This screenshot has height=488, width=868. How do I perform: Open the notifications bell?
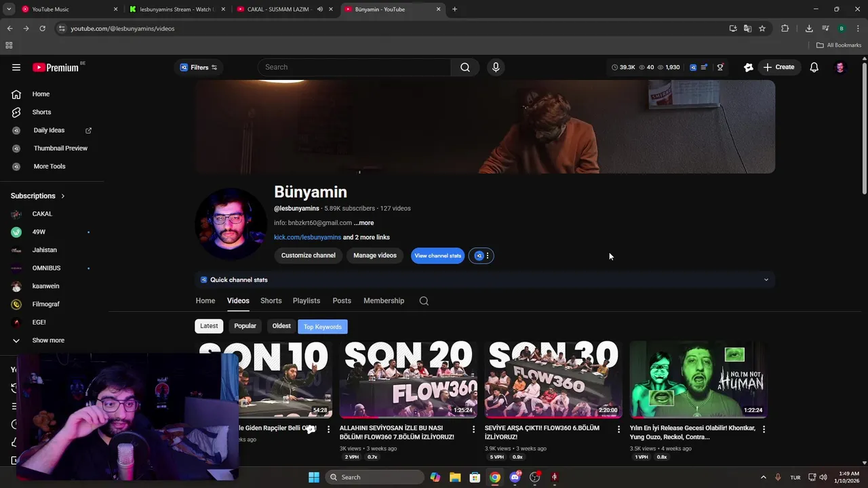click(814, 67)
